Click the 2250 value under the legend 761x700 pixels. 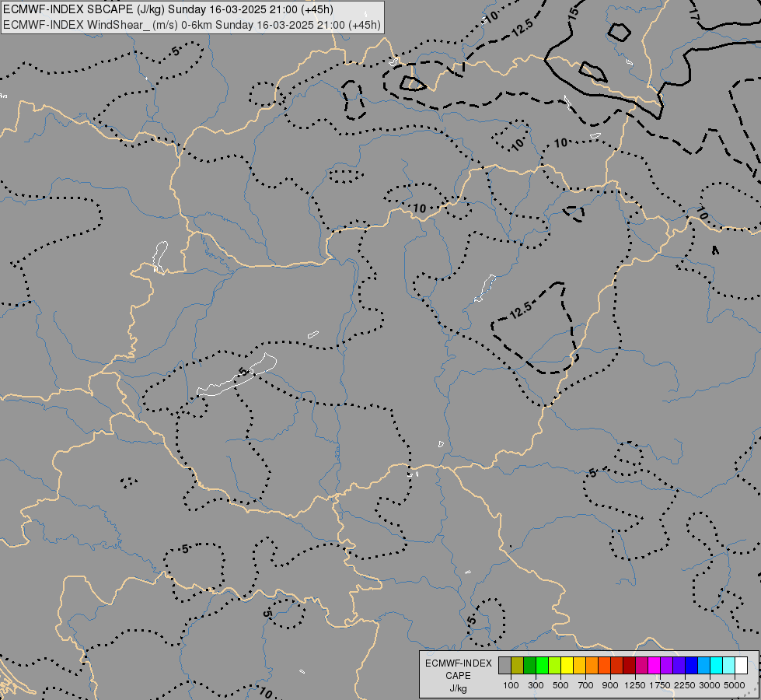tap(685, 685)
